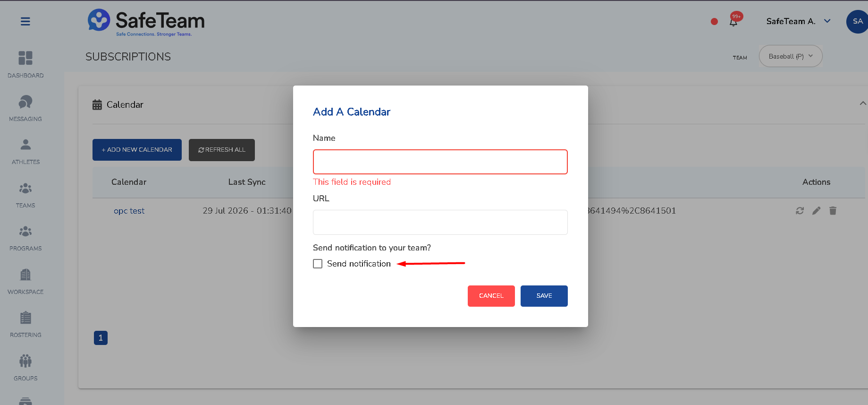The height and width of the screenshot is (405, 868).
Task: Click the SafeTeam logo
Action: click(146, 22)
